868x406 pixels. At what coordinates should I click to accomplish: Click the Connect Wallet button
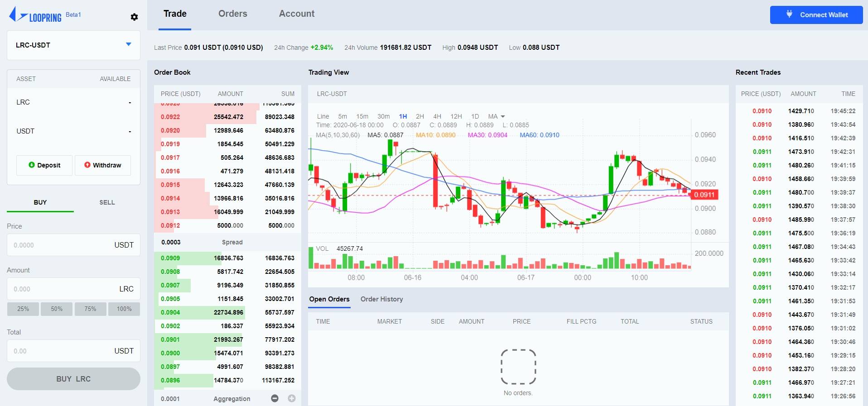pos(816,15)
